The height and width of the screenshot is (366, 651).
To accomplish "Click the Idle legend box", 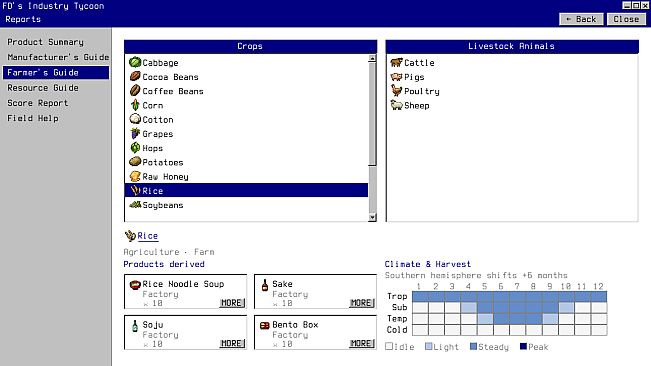I will (389, 346).
